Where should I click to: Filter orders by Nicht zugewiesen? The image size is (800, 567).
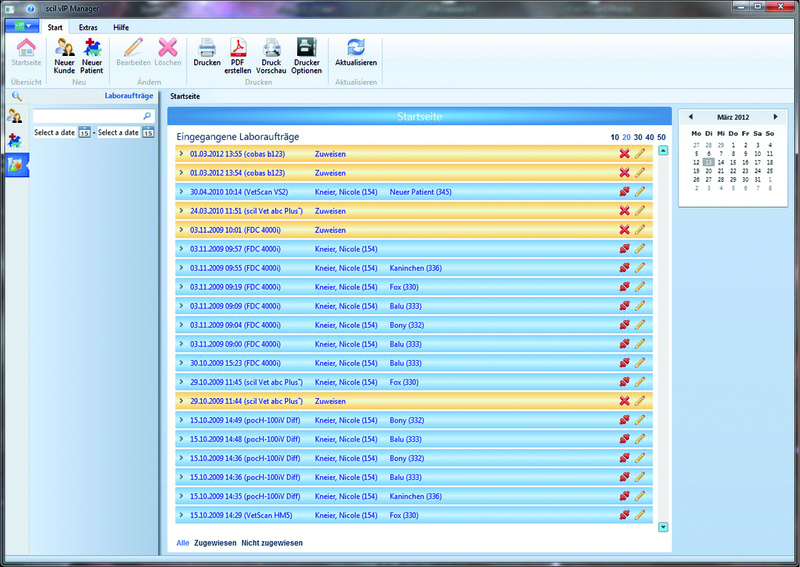271,543
